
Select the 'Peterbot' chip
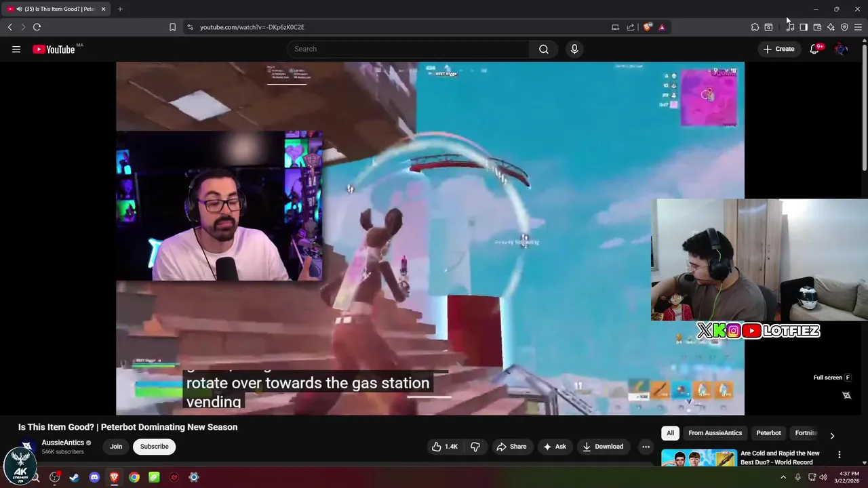(768, 433)
